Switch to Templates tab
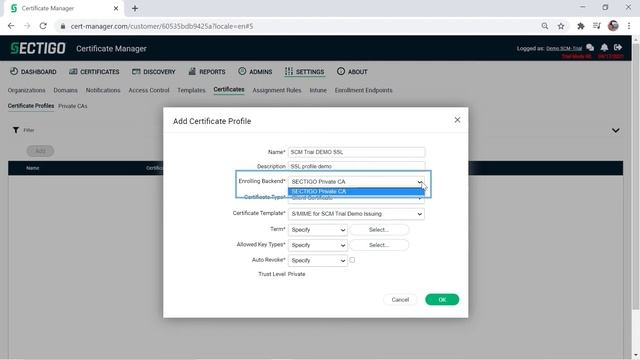This screenshot has height=360, width=640. tap(191, 90)
